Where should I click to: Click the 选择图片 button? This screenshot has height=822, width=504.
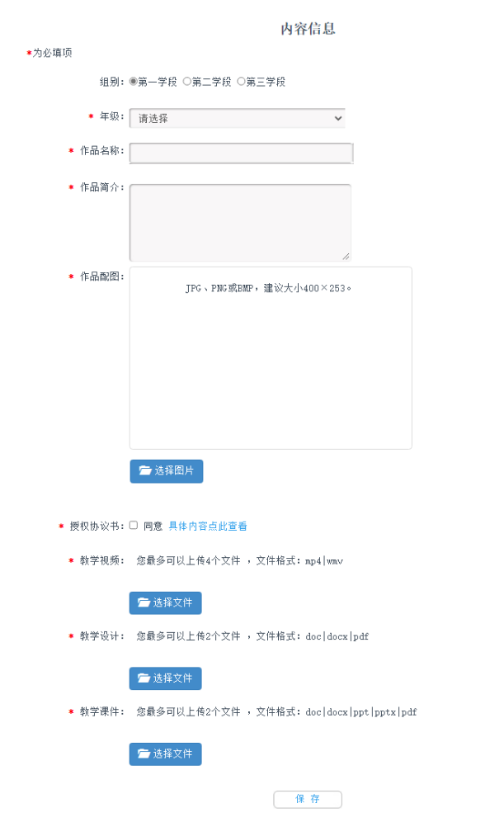(x=166, y=470)
